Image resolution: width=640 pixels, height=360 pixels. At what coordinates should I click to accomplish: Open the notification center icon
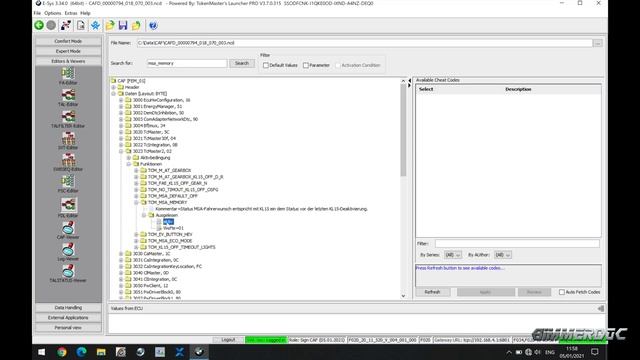tap(595, 352)
